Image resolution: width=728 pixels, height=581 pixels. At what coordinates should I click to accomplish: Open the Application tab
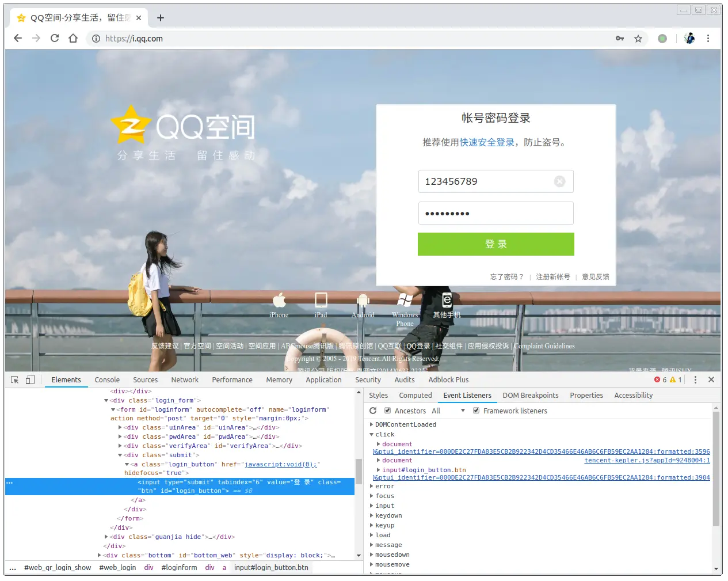323,380
